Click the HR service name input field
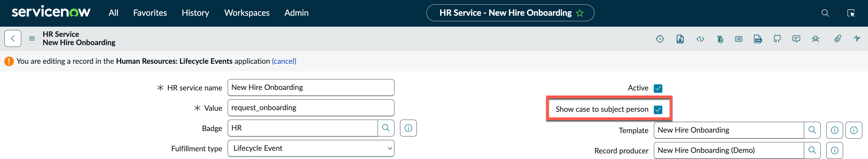This screenshot has height=159, width=868. tap(311, 88)
